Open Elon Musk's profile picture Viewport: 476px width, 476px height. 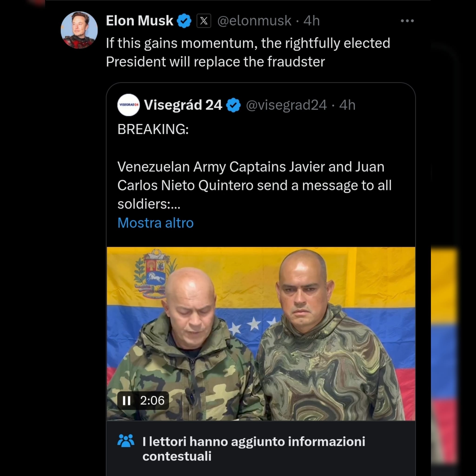point(79,30)
